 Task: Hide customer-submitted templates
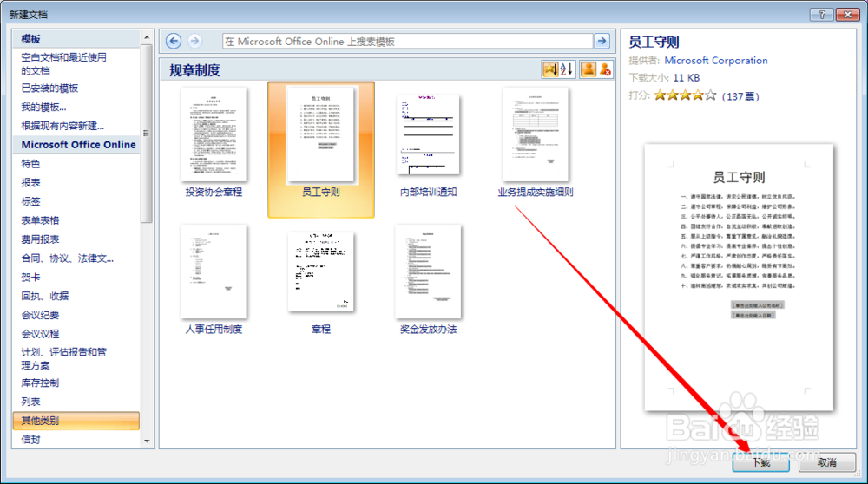[x=604, y=69]
